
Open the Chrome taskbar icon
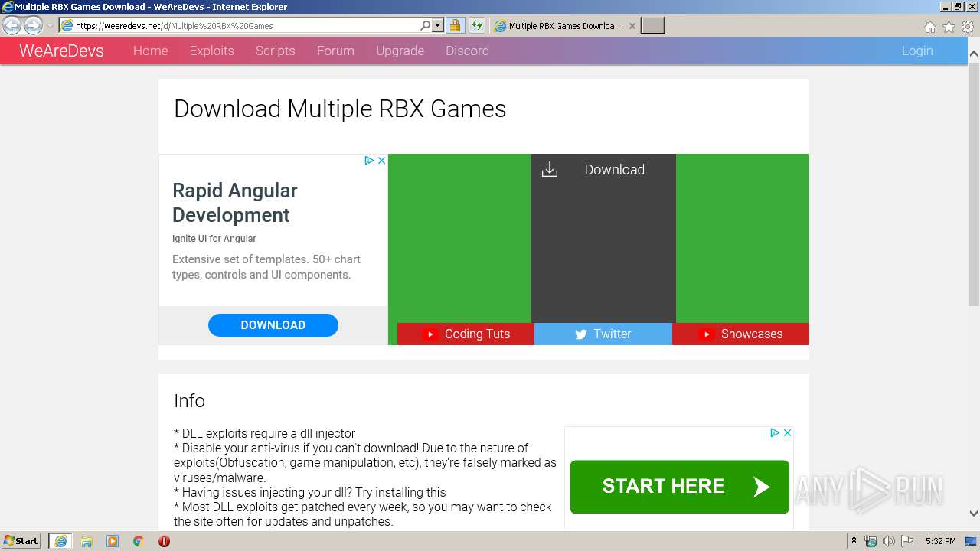[138, 541]
